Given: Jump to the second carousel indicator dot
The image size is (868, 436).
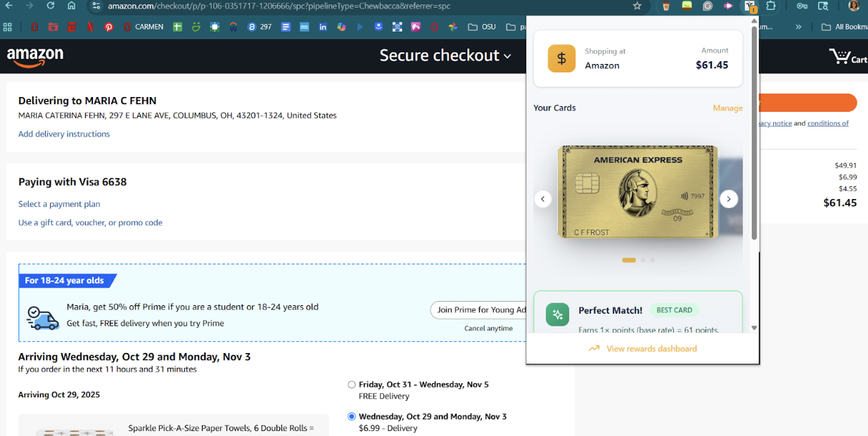Looking at the screenshot, I should 643,260.
